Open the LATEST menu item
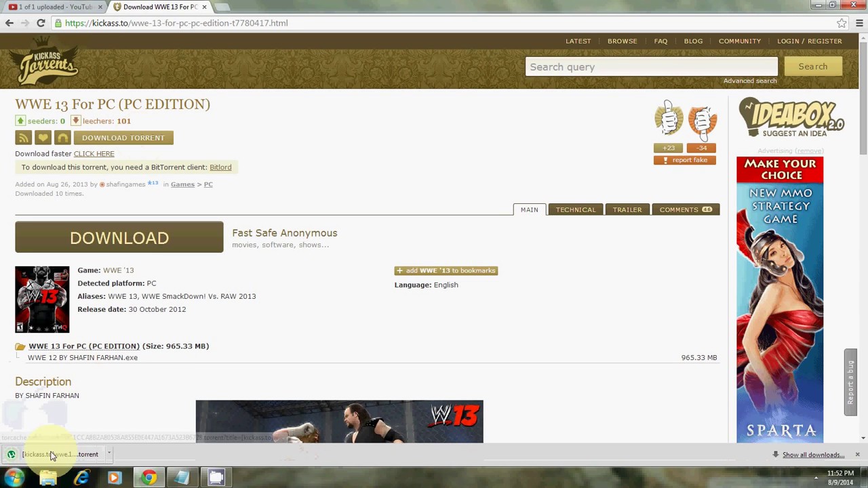 coord(578,41)
